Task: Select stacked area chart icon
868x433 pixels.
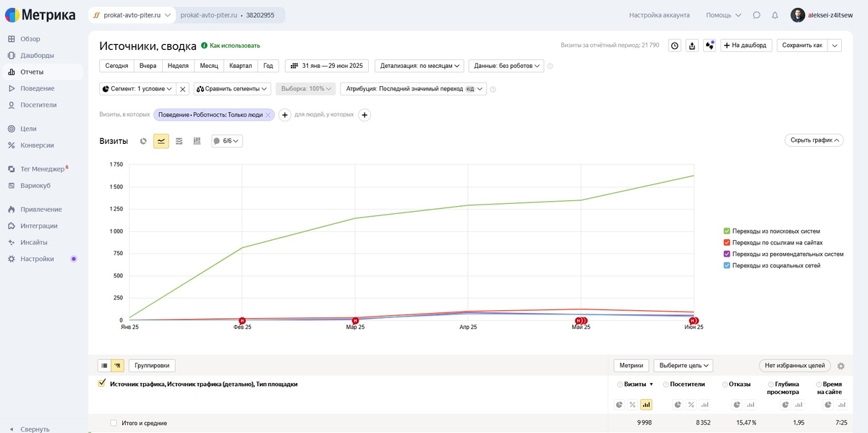Action: [179, 141]
